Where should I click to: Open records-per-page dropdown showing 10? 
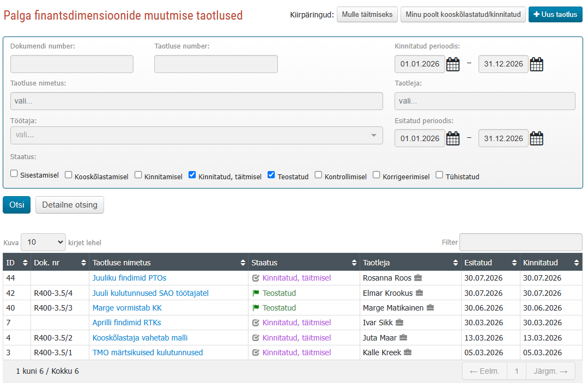[x=43, y=242]
